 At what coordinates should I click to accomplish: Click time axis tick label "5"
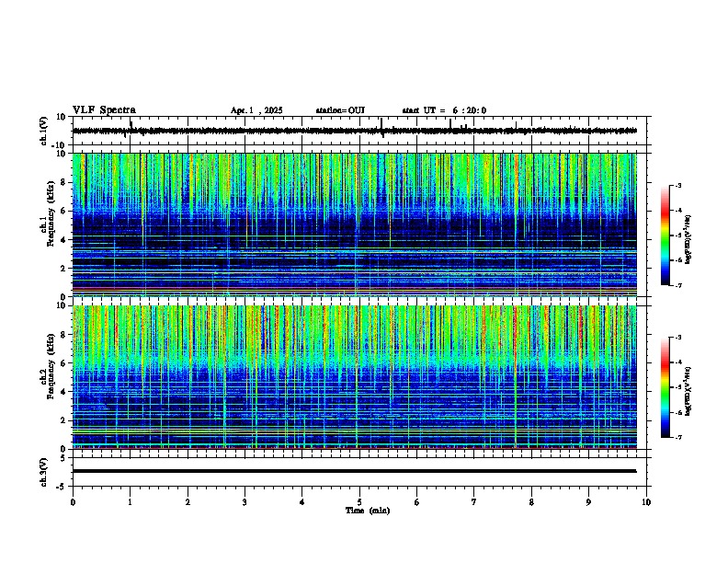(x=359, y=502)
